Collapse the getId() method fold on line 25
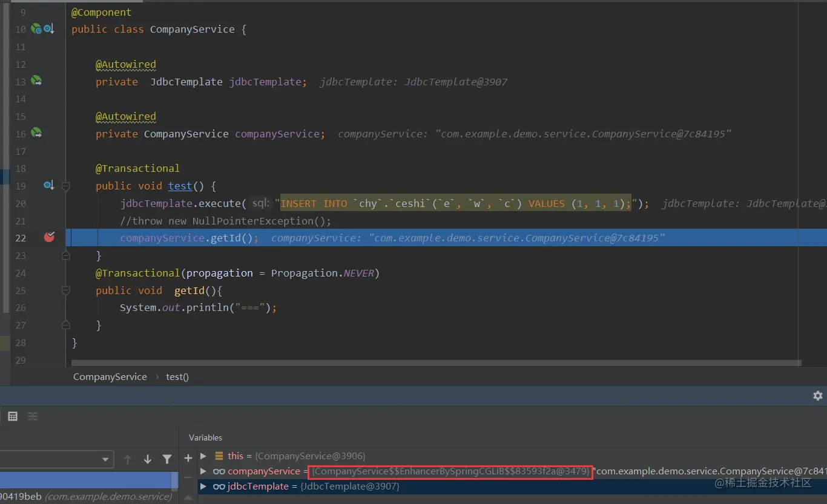Image resolution: width=827 pixels, height=504 pixels. pos(66,290)
